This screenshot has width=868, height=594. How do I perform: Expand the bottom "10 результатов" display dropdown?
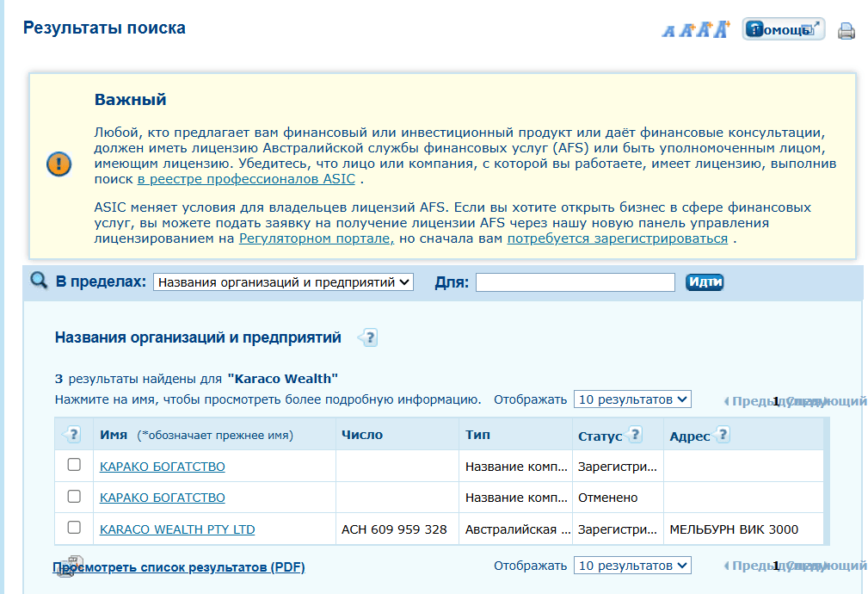pyautogui.click(x=632, y=566)
